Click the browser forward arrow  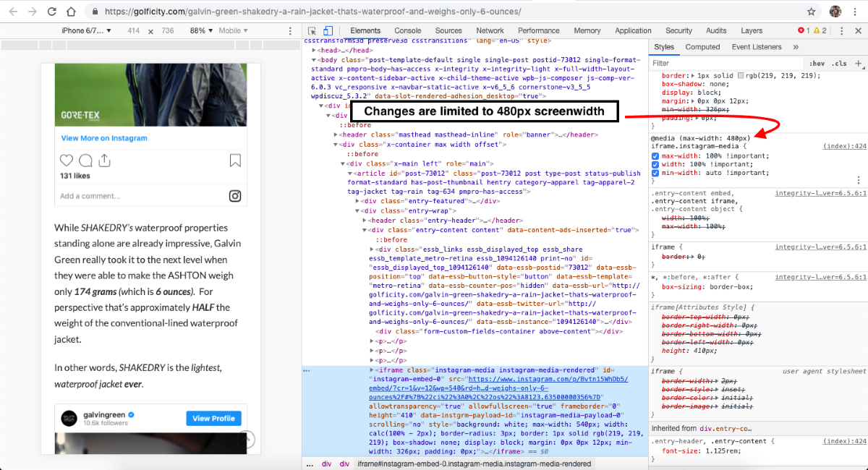(33, 12)
